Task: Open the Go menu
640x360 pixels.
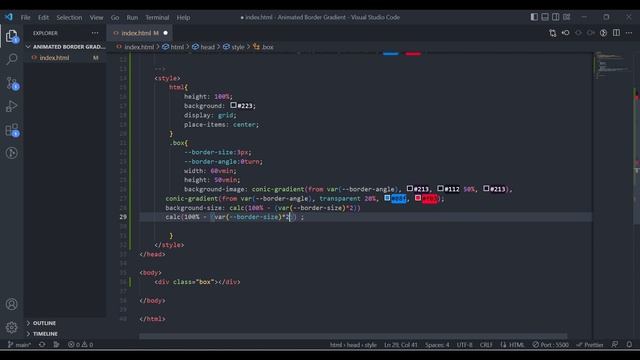Action: coord(115,17)
